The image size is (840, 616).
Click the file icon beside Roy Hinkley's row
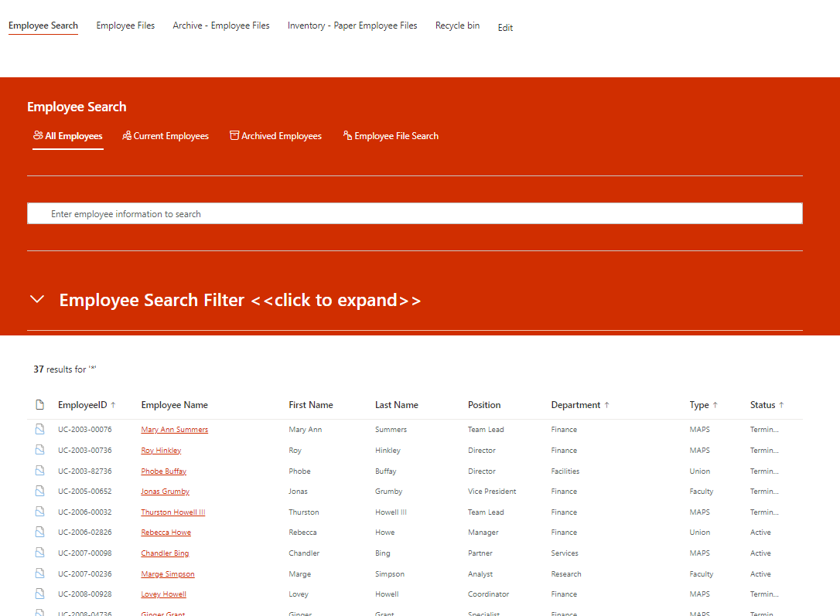click(39, 450)
